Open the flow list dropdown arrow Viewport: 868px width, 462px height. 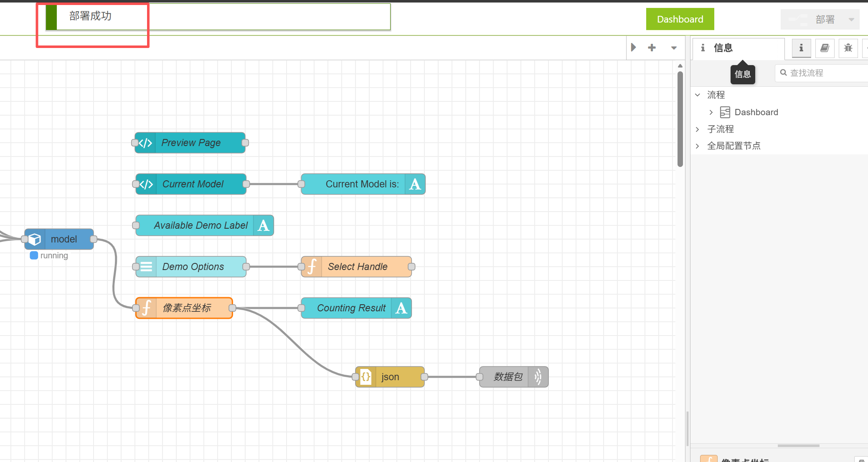674,48
